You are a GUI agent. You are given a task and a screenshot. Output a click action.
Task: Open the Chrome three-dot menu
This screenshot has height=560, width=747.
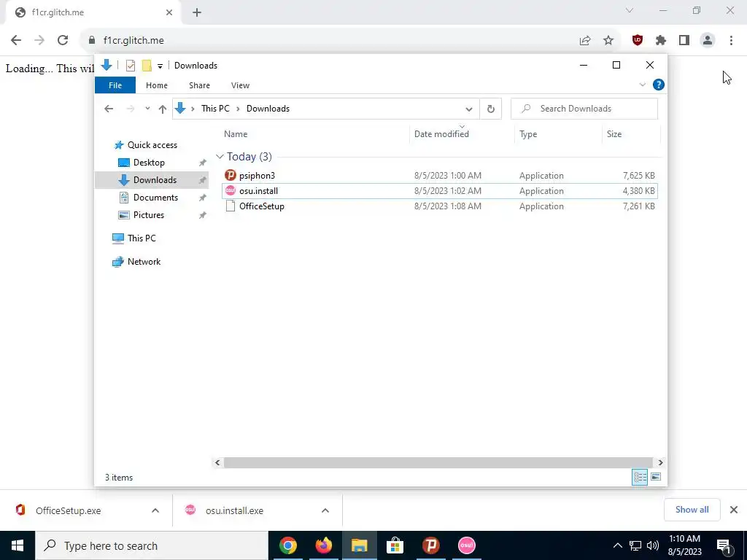731,41
